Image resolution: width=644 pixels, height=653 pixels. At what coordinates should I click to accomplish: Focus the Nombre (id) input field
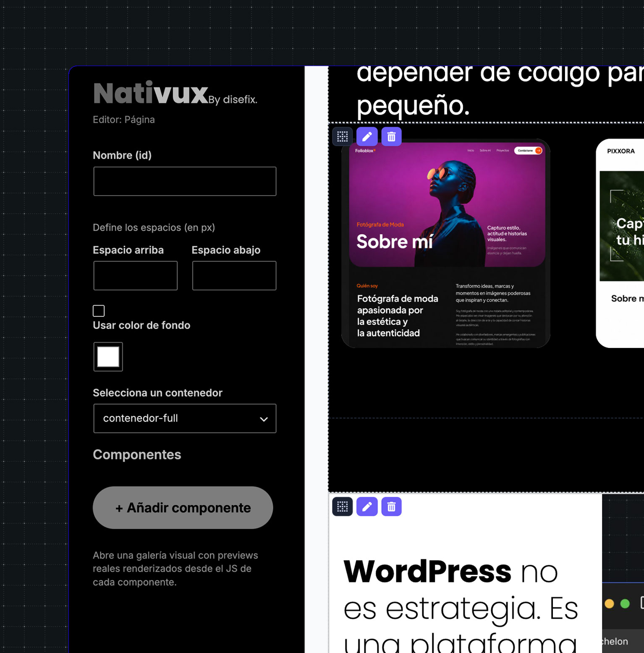click(x=185, y=181)
